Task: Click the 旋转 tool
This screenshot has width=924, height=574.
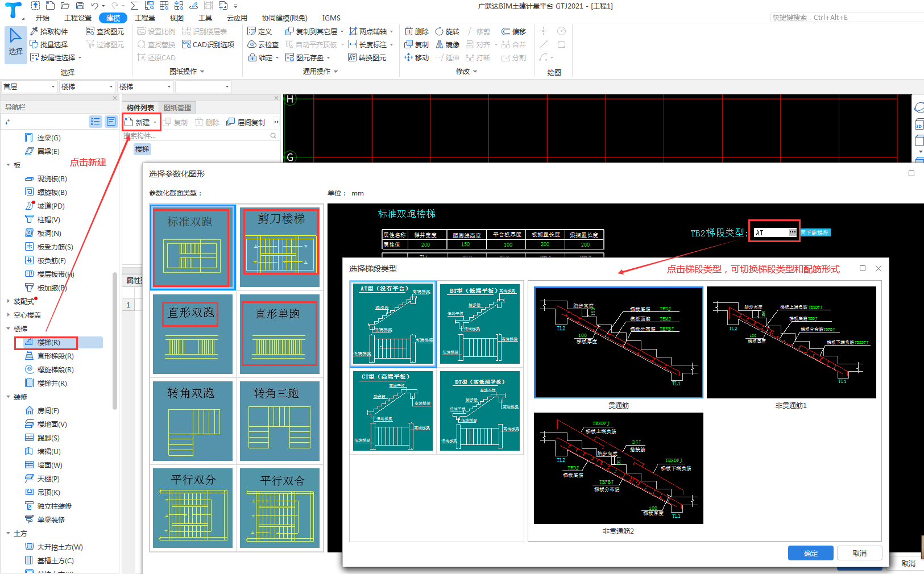Action: [x=448, y=31]
